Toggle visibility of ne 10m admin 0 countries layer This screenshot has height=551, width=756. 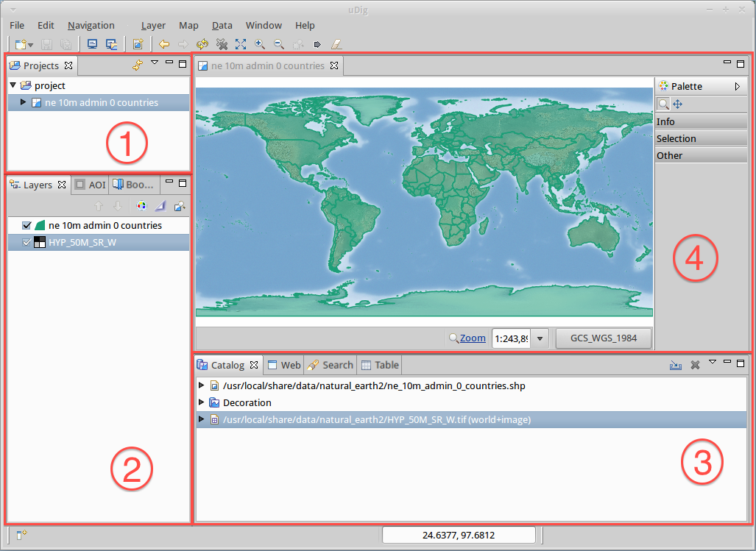tap(27, 225)
